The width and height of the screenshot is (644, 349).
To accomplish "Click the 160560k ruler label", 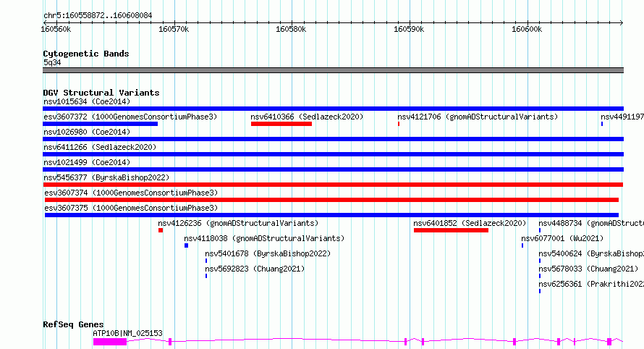I will tap(56, 29).
